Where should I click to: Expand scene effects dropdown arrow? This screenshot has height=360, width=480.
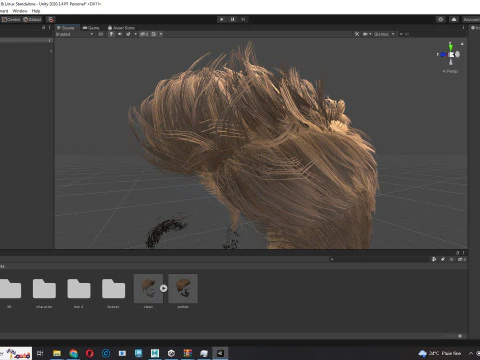[x=135, y=34]
